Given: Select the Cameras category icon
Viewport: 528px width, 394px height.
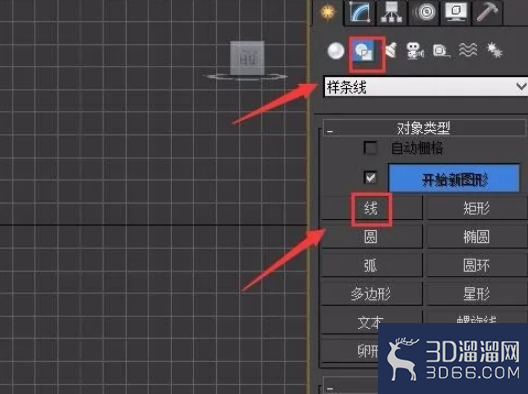Looking at the screenshot, I should 415,51.
